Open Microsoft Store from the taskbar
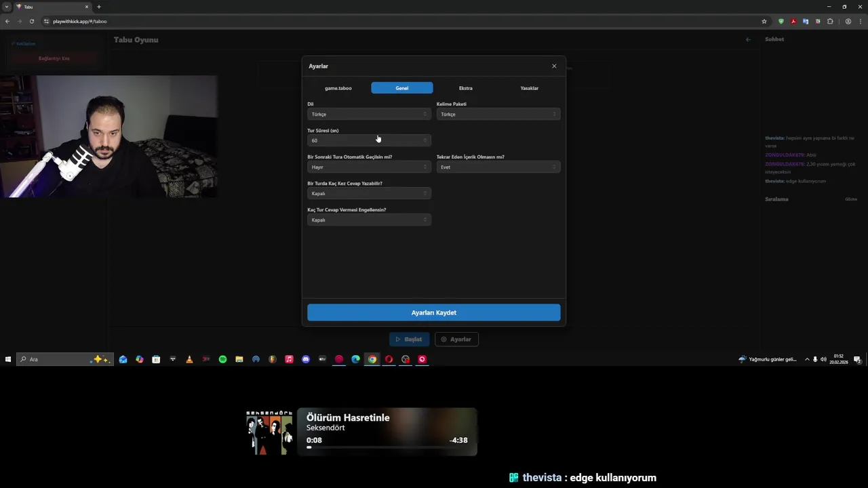The width and height of the screenshot is (868, 488). click(156, 359)
